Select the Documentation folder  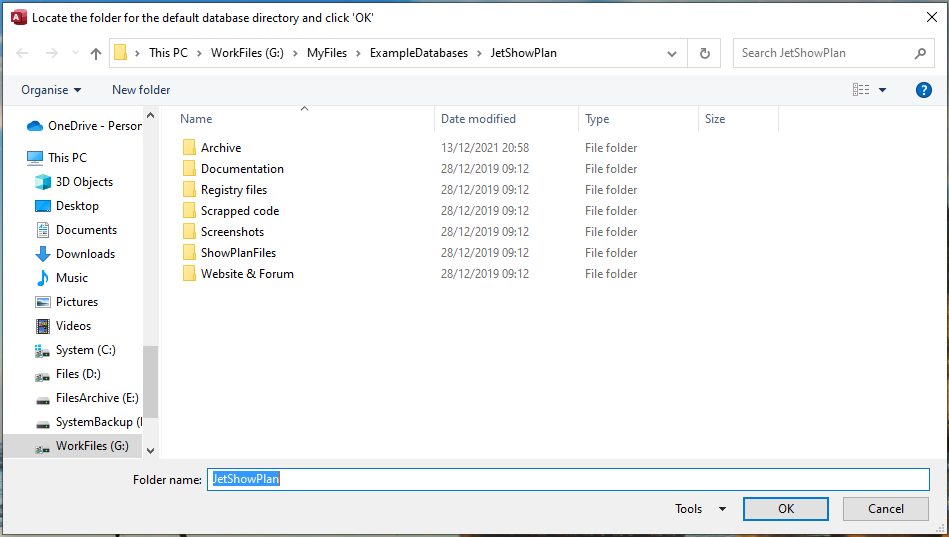pos(242,169)
